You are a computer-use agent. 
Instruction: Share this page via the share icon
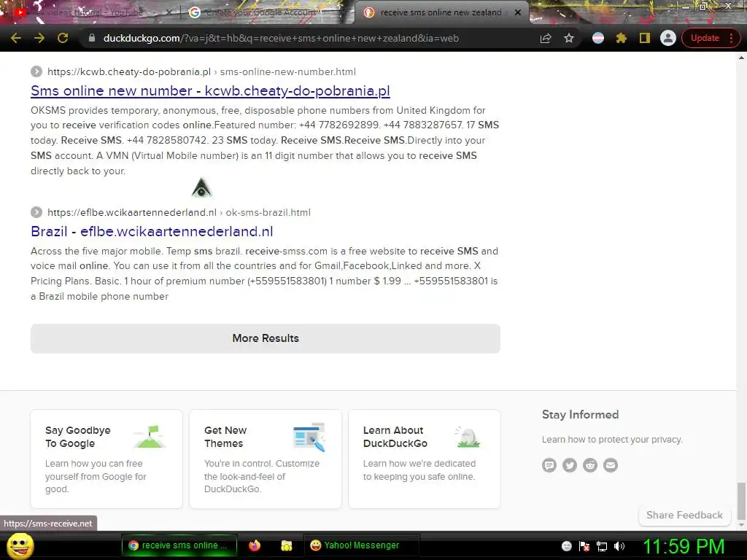point(546,38)
